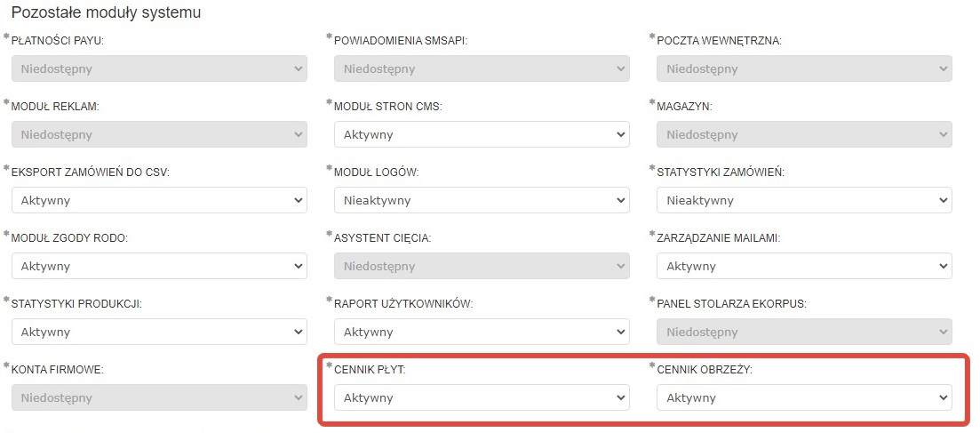The image size is (980, 433).
Task: Expand the Poczta wewnętrzna dropdown
Action: click(804, 68)
